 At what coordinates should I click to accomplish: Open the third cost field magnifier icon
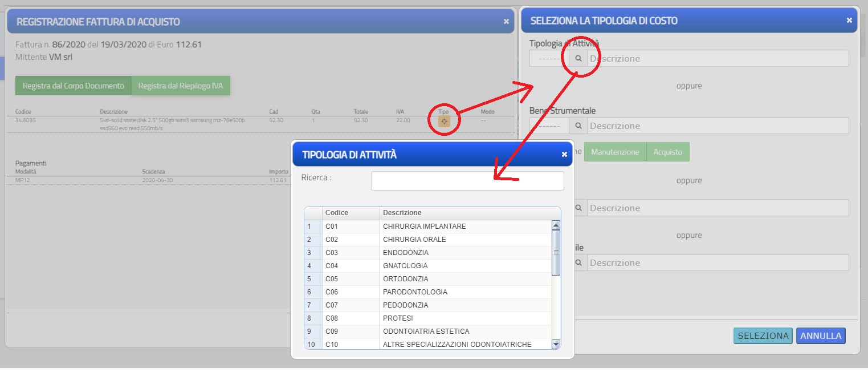point(577,208)
